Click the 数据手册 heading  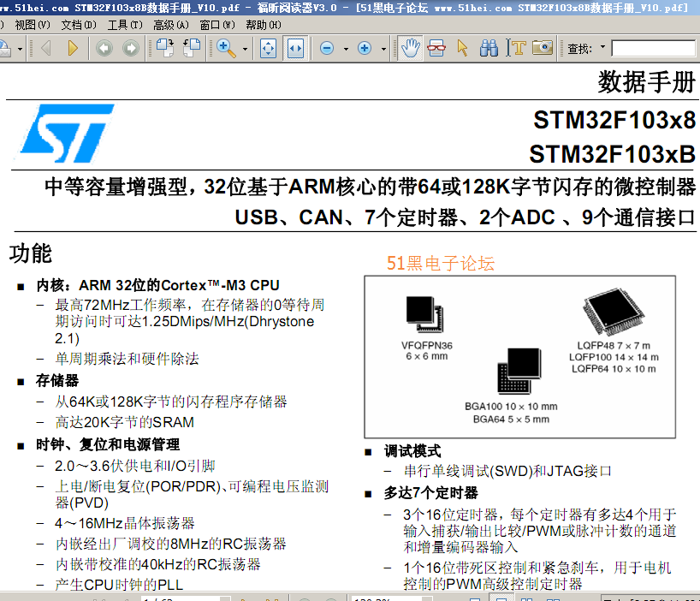[646, 82]
